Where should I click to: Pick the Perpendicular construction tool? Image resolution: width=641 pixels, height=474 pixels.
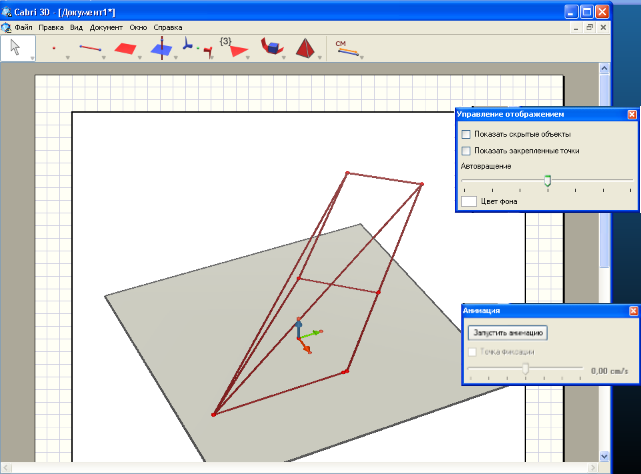161,47
